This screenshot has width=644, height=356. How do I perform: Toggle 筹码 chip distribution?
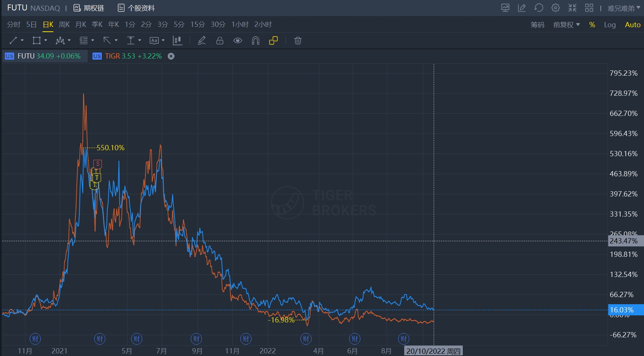point(537,25)
